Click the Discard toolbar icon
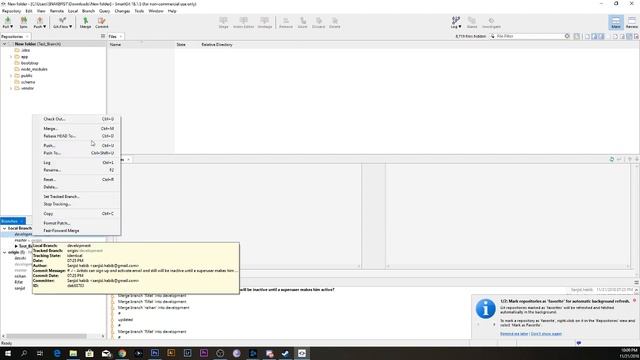640x360 pixels. coord(318,22)
